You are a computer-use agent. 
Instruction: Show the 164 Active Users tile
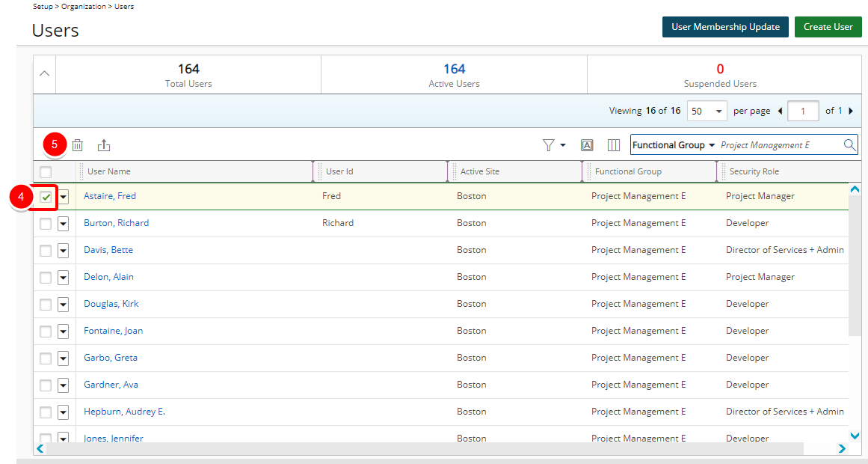(454, 75)
